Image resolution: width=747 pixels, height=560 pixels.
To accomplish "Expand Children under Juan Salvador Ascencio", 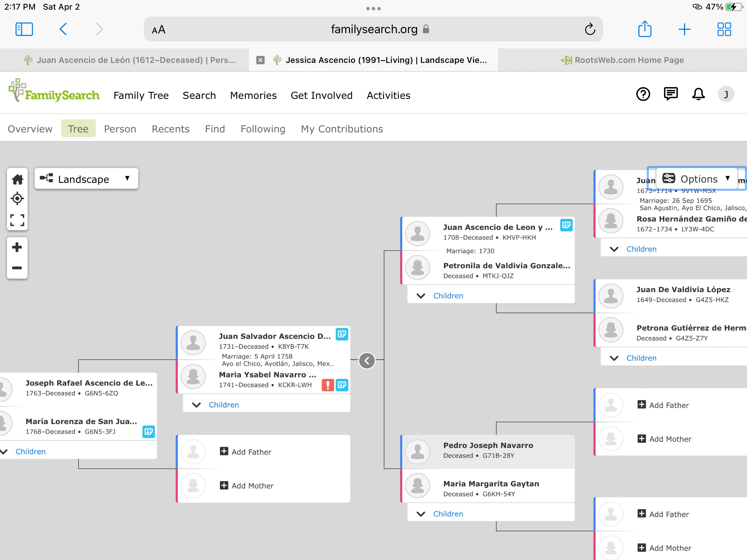I will (x=223, y=405).
